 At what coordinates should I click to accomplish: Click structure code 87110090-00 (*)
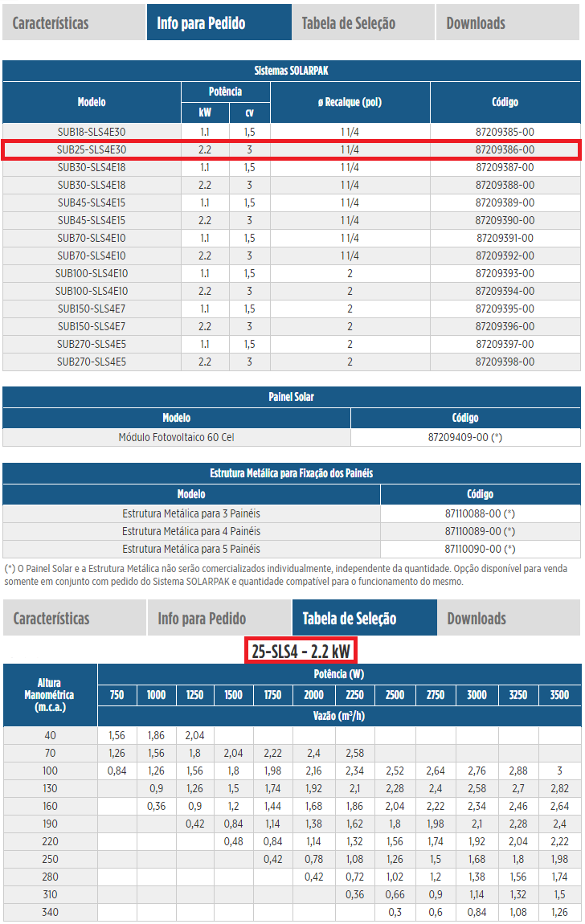pos(480,550)
